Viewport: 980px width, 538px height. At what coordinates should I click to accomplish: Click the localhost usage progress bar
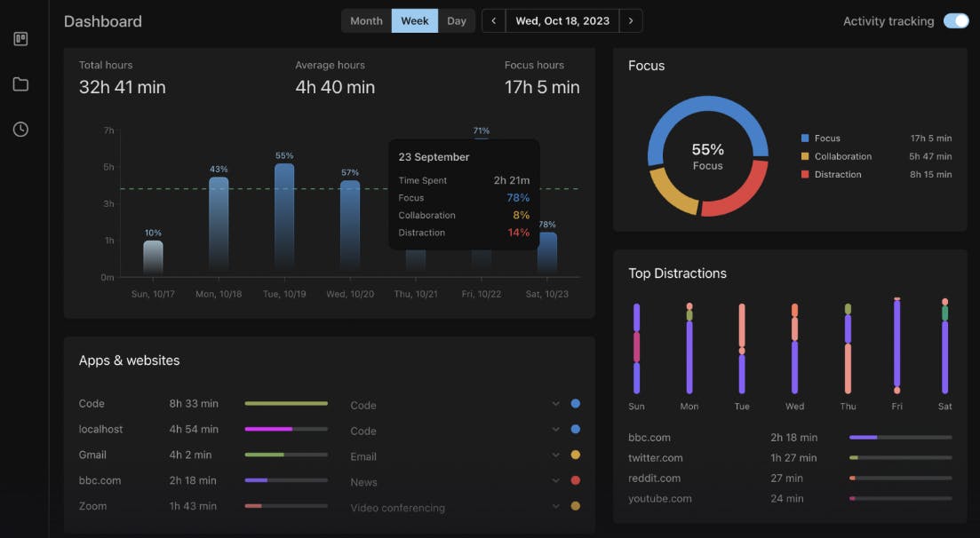286,430
